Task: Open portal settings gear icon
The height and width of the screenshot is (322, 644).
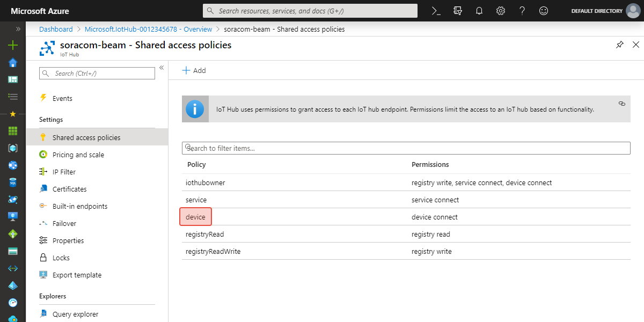Action: coord(501,11)
